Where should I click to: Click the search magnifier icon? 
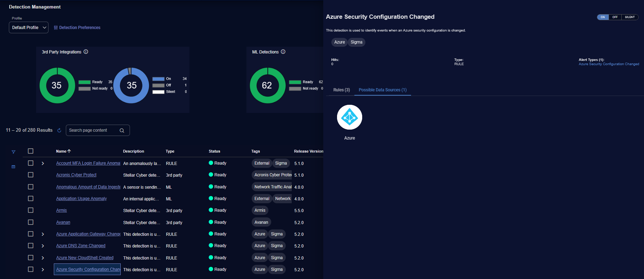pos(122,130)
